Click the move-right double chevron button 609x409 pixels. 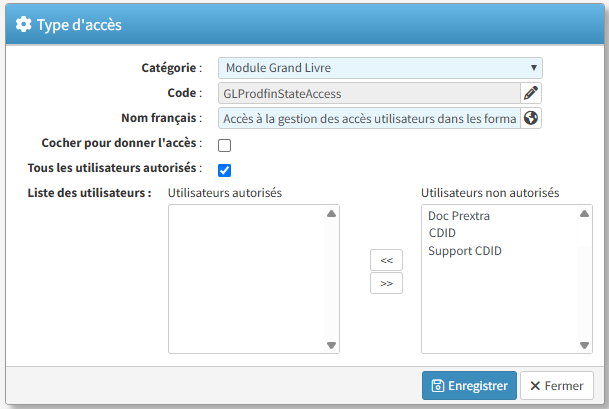click(x=386, y=283)
